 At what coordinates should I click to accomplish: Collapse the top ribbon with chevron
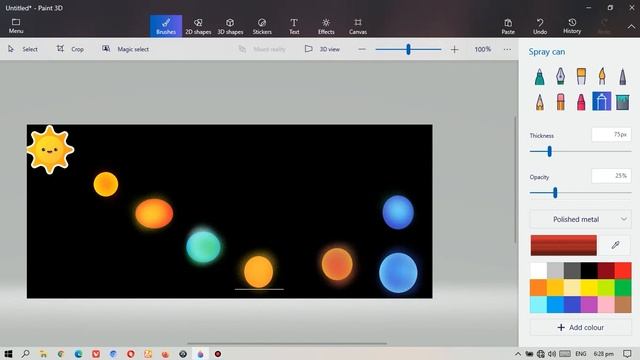(x=631, y=27)
